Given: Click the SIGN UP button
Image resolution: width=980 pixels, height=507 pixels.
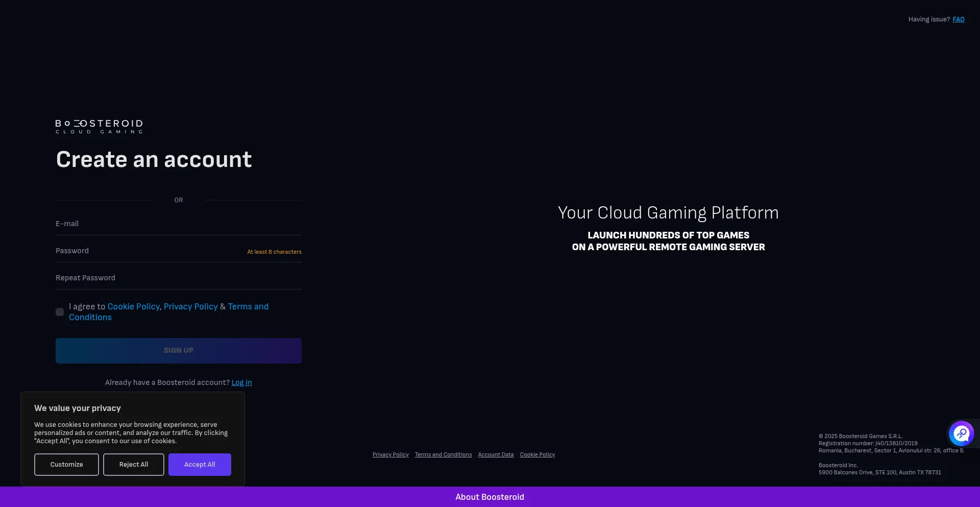Looking at the screenshot, I should pyautogui.click(x=179, y=351).
